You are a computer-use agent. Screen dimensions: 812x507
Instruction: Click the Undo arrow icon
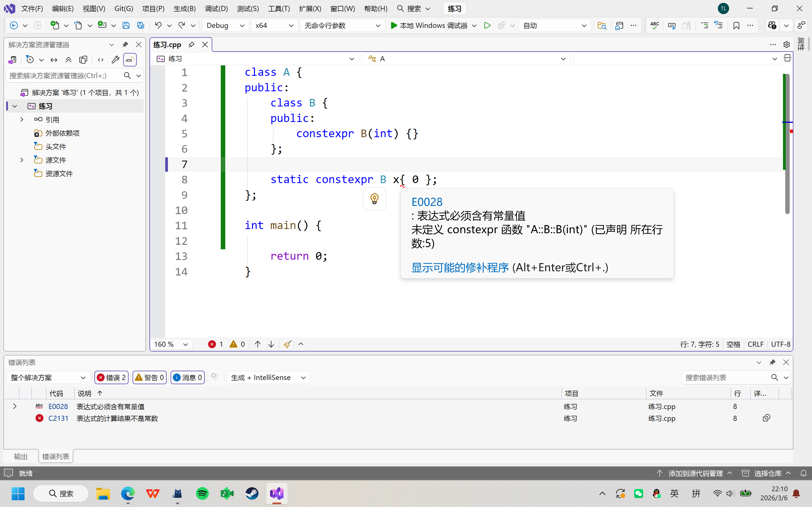pyautogui.click(x=158, y=25)
